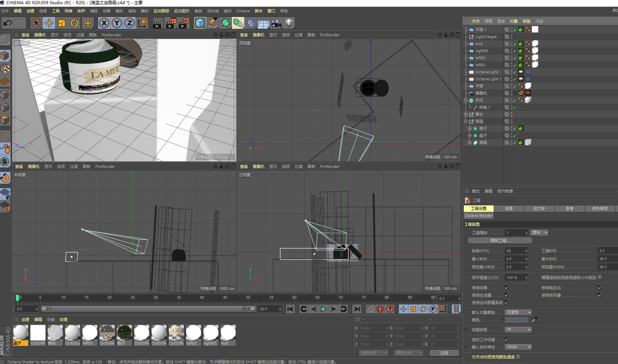
Task: Activate the Scale tool
Action: coord(62,23)
